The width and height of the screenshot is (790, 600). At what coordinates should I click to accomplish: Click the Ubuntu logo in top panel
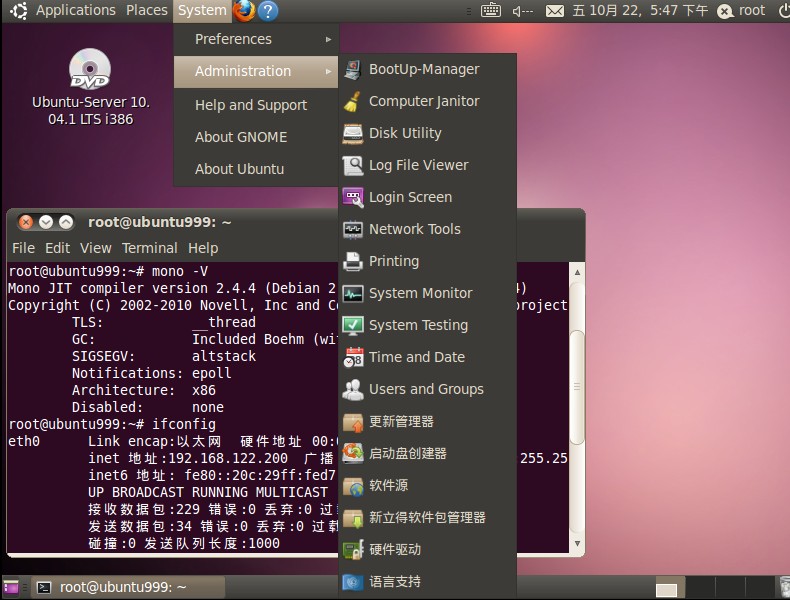pyautogui.click(x=19, y=11)
